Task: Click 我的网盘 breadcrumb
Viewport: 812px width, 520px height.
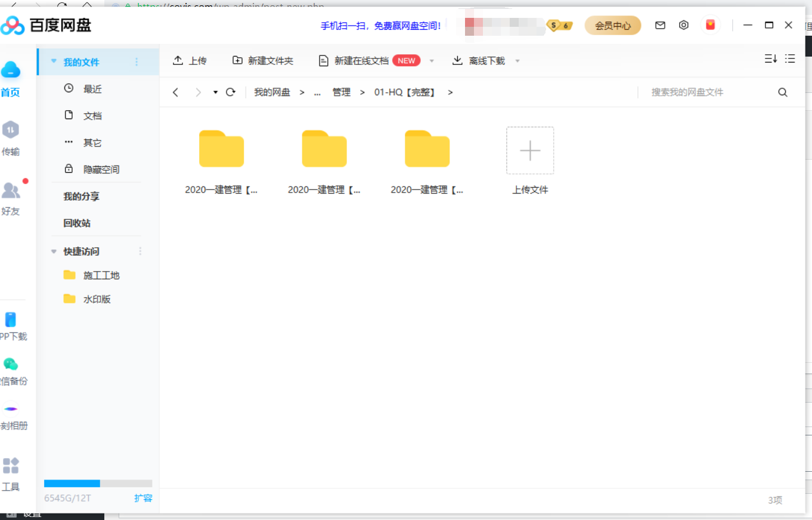Action: click(x=272, y=92)
